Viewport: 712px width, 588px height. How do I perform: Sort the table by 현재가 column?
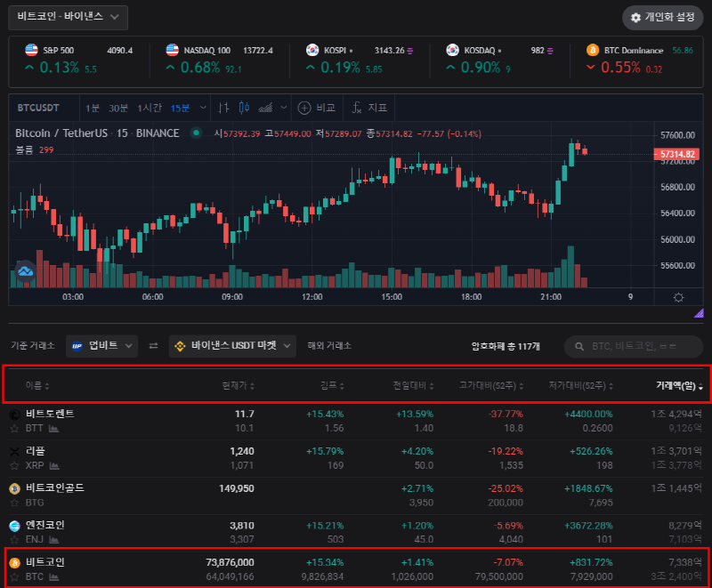pyautogui.click(x=238, y=386)
